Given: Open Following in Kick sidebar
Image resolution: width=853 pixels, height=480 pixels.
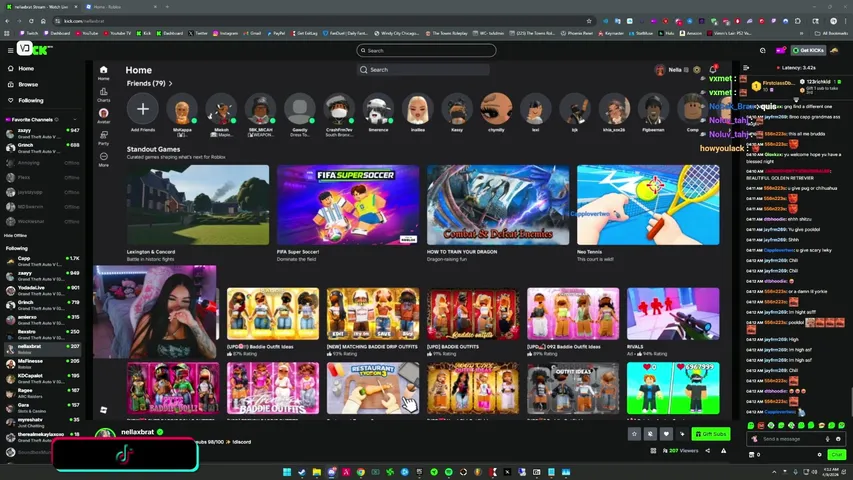Looking at the screenshot, I should tap(26, 100).
